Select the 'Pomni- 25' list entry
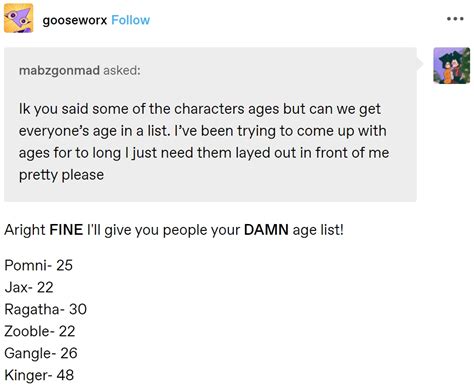 (x=38, y=265)
